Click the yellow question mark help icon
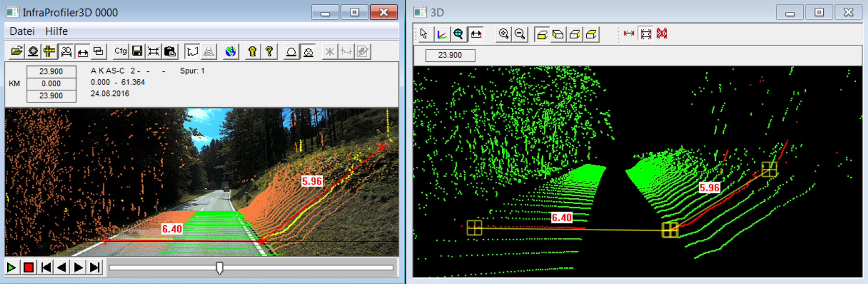The image size is (868, 284). pos(269,51)
